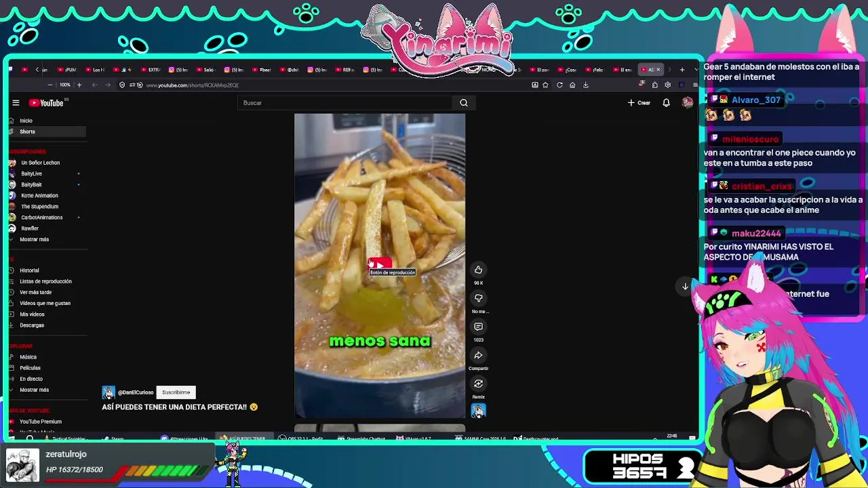
Task: Open BaityLive subscription channel
Action: pos(31,174)
